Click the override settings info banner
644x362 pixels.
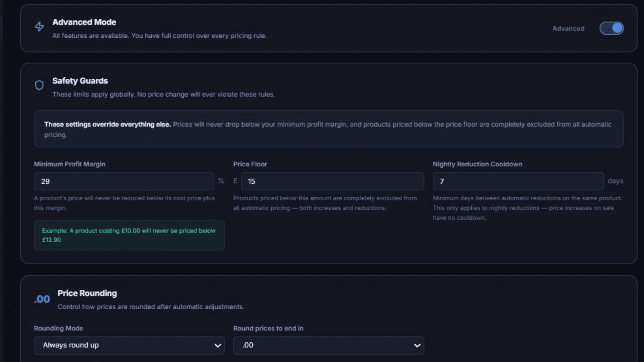tap(328, 129)
